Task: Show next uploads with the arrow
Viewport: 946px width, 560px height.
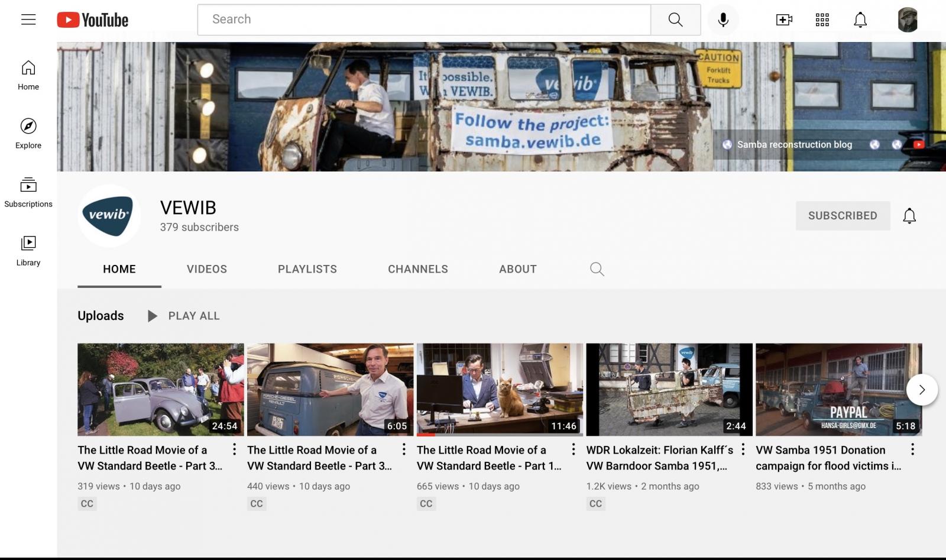Action: click(922, 389)
